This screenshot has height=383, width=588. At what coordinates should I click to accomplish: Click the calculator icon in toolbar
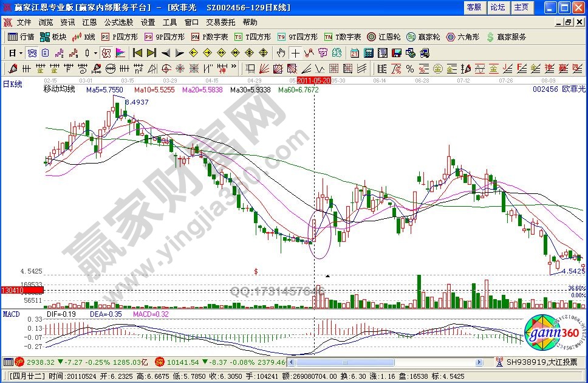[x=367, y=53]
